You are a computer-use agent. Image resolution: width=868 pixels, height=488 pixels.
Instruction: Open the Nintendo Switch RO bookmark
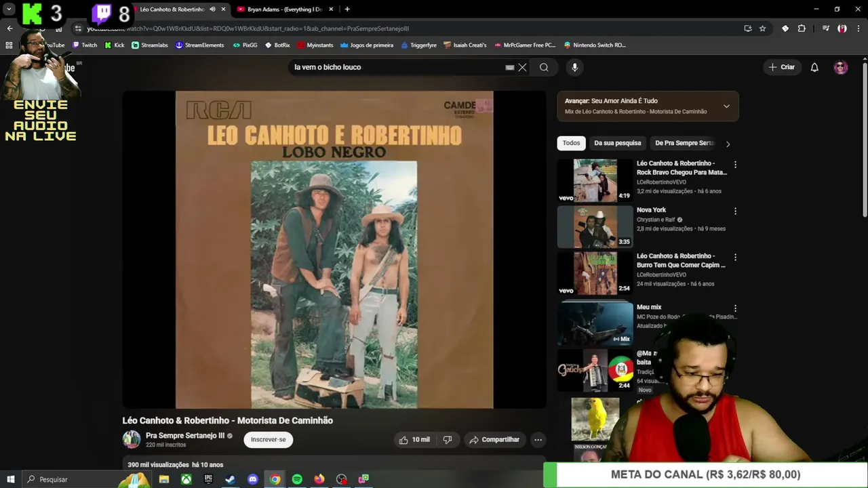595,45
